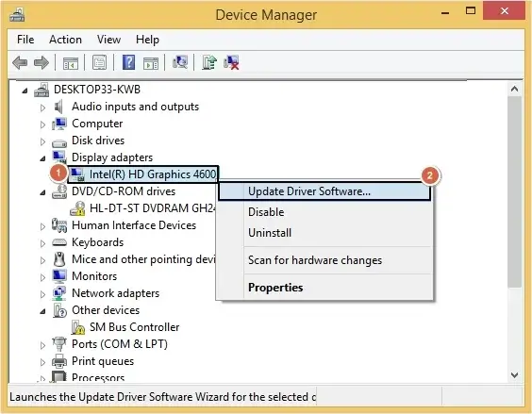The width and height of the screenshot is (532, 414).
Task: Click Update Driver Software toolbar icon
Action: coord(209,62)
